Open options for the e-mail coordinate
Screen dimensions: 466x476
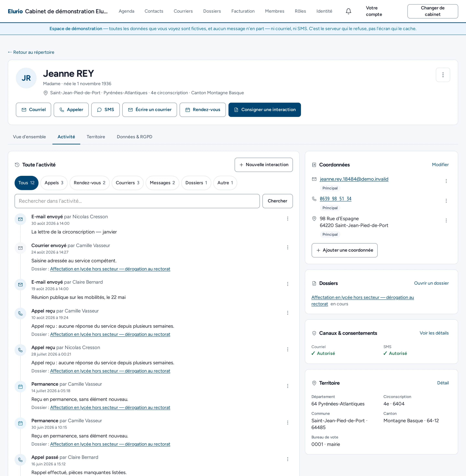pyautogui.click(x=446, y=181)
